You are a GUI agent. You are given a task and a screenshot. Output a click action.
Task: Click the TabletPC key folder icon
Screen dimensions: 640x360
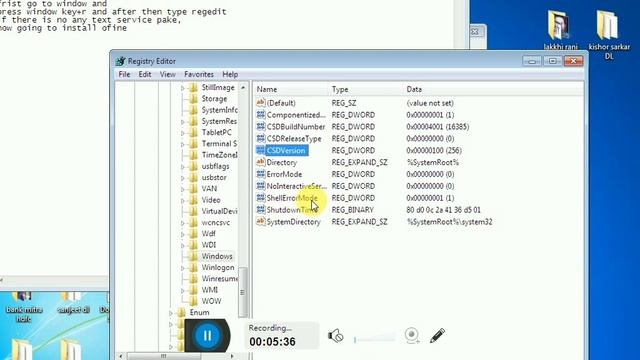[193, 132]
